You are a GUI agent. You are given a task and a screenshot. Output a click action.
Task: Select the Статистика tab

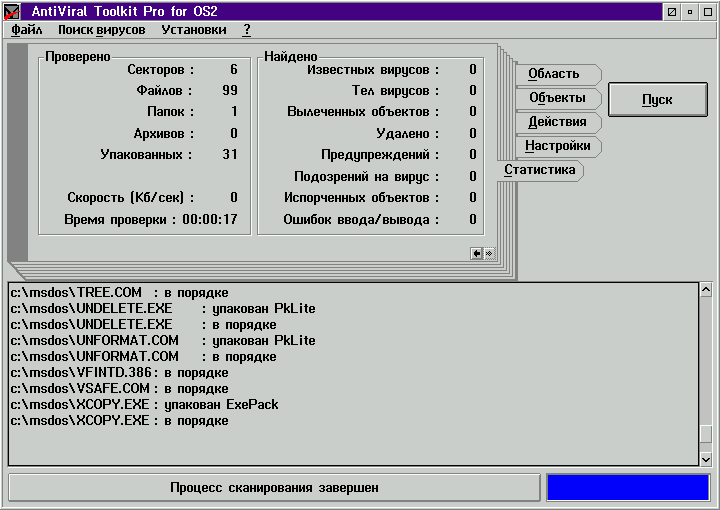point(540,170)
